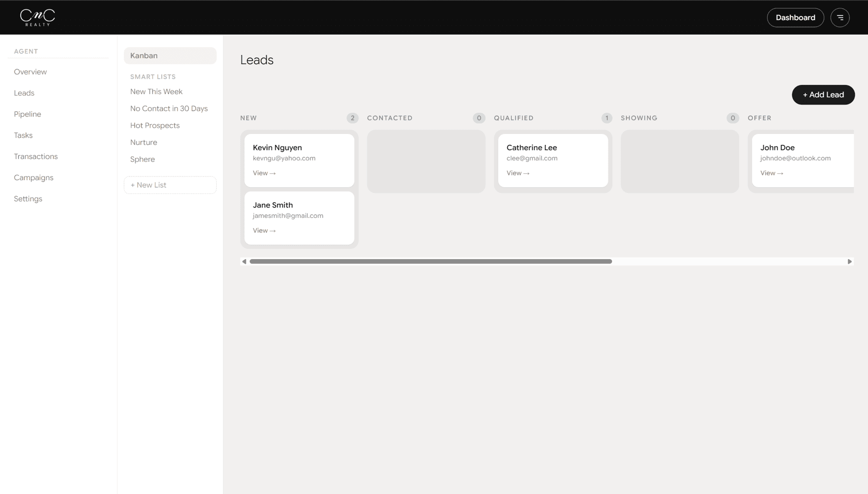This screenshot has width=868, height=494.
Task: Select the Kanban view
Action: click(x=170, y=56)
